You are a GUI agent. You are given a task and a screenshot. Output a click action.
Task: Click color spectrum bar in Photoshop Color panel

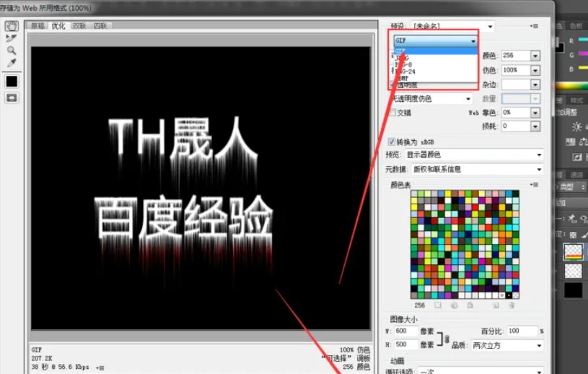[x=571, y=86]
